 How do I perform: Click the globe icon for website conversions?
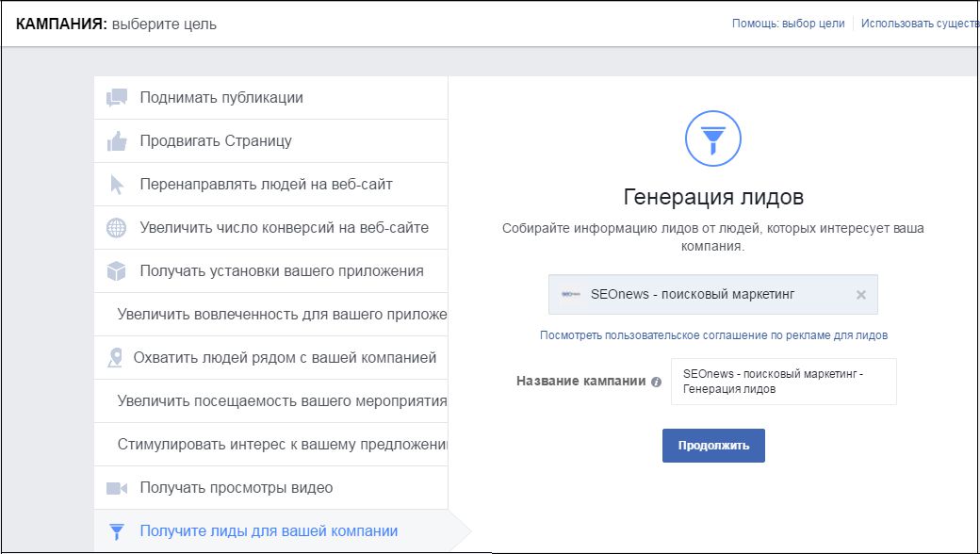click(x=116, y=228)
